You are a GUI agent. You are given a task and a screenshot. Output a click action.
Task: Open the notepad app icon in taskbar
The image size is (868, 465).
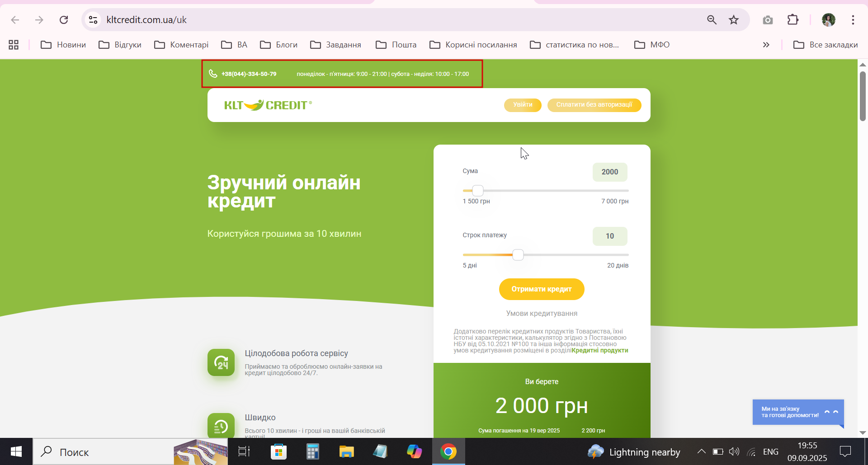[x=380, y=451]
